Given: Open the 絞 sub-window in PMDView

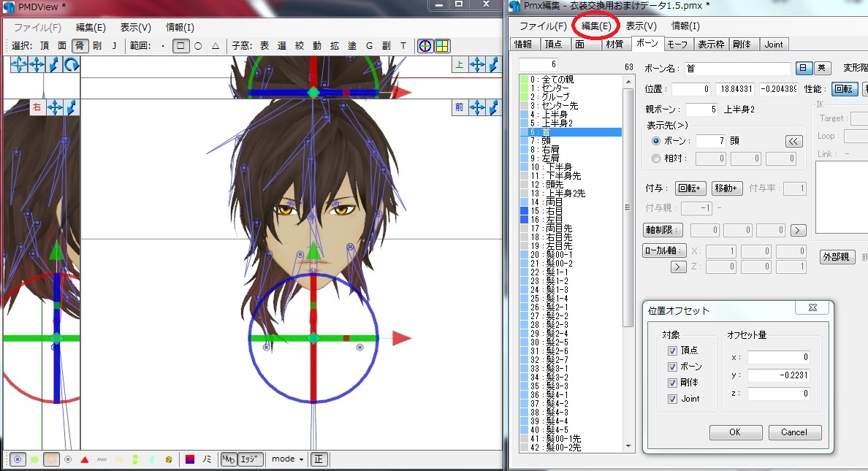Looking at the screenshot, I should (x=300, y=46).
